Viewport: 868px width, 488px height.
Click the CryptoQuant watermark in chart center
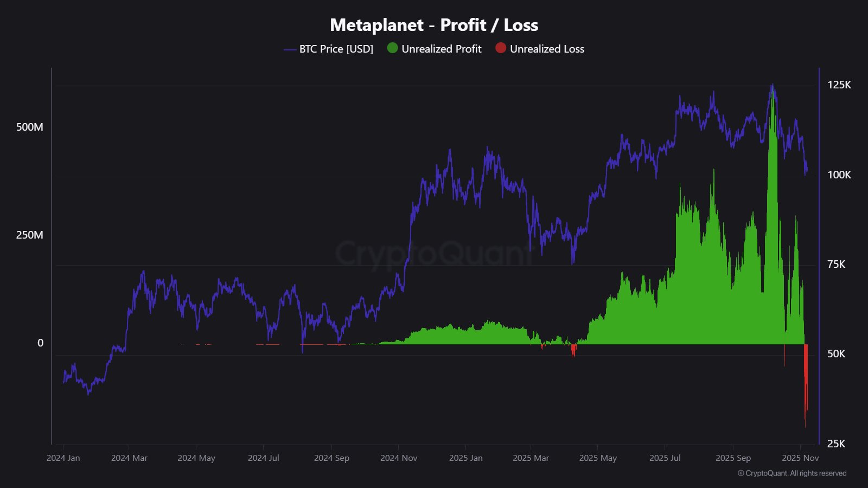tap(434, 253)
